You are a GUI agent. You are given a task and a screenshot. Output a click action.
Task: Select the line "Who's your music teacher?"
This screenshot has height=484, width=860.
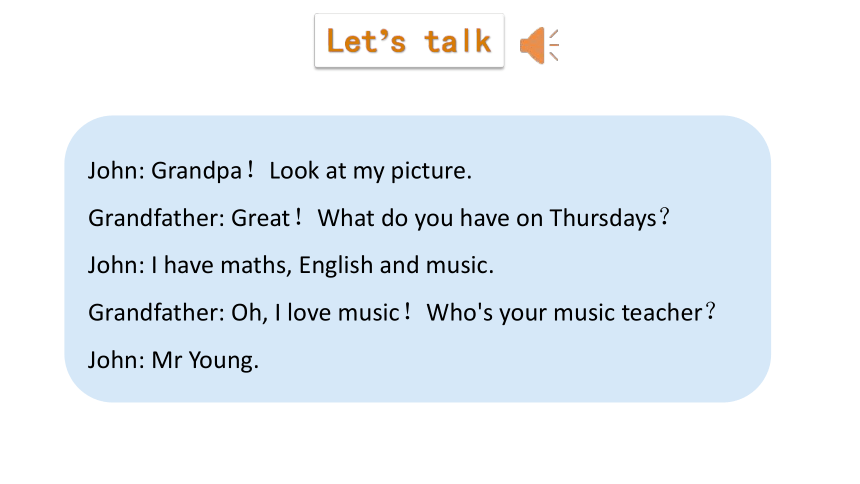pyautogui.click(x=571, y=313)
